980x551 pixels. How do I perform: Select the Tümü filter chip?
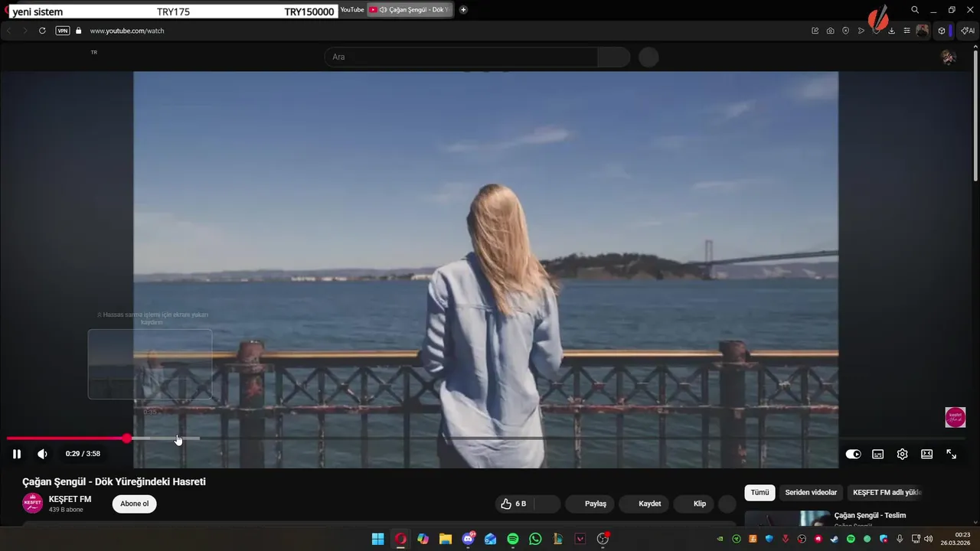[x=759, y=493]
